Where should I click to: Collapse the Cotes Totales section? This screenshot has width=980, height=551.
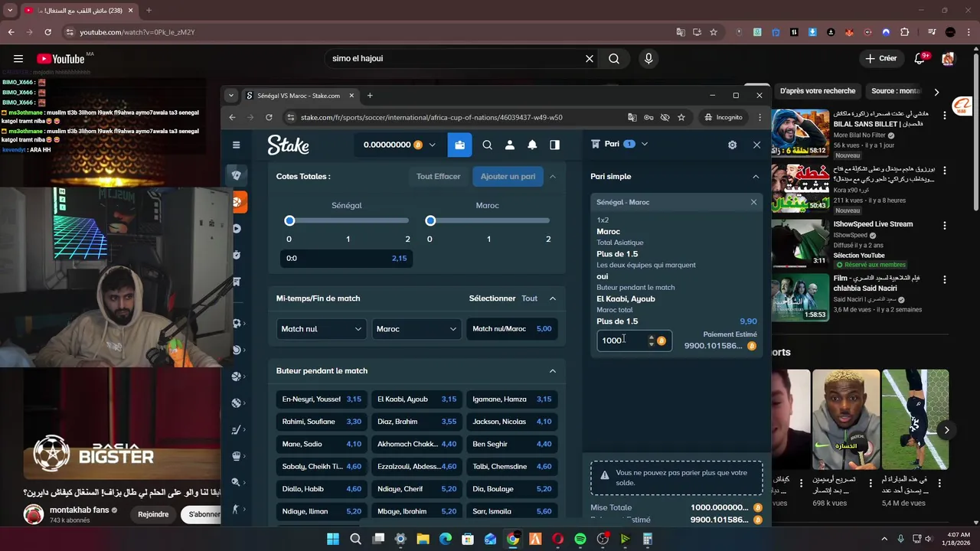(552, 177)
